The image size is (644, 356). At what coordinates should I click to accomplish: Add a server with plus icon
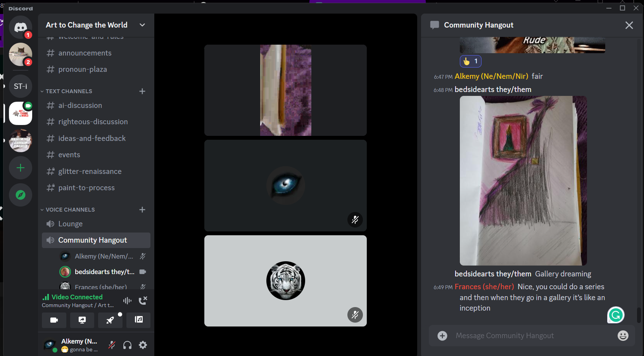pos(21,168)
